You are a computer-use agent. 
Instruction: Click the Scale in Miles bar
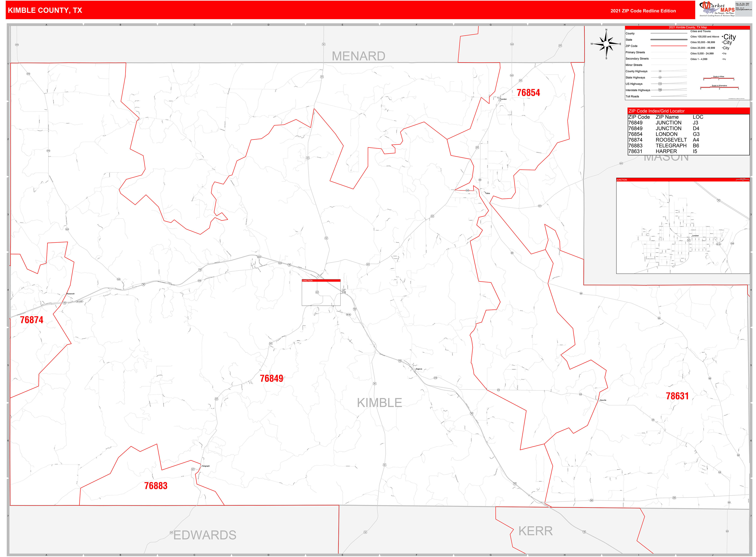click(719, 78)
